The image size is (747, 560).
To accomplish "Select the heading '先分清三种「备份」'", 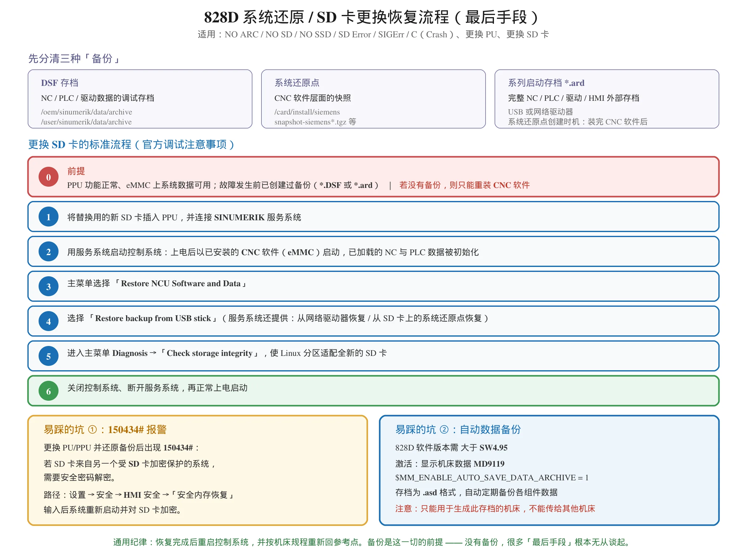I will 75,58.
